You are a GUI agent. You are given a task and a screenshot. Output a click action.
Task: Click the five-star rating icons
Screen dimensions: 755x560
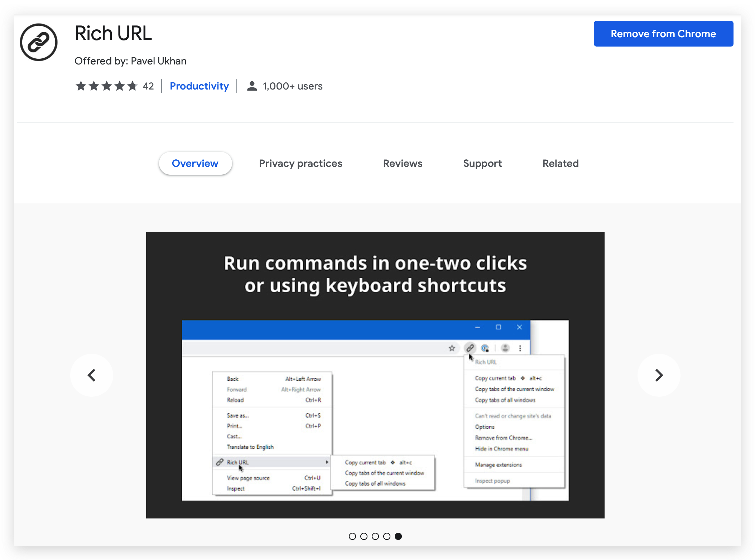pos(106,86)
